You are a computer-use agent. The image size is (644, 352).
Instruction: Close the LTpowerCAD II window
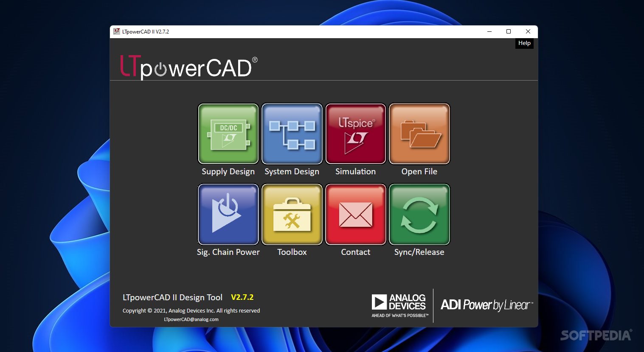coord(528,31)
